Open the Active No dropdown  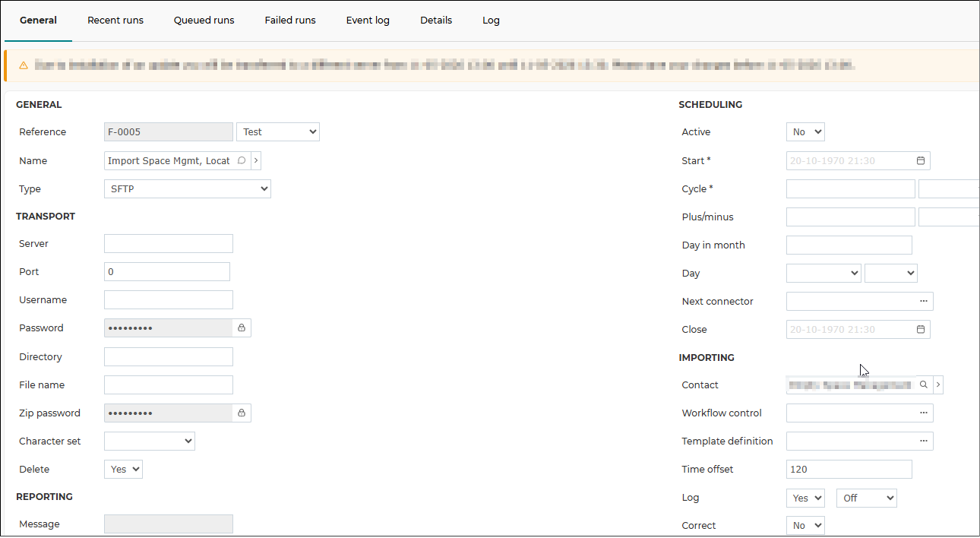pos(805,132)
